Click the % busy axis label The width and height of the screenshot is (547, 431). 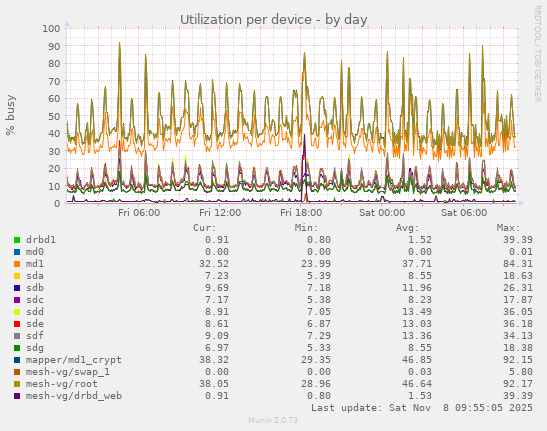click(10, 115)
